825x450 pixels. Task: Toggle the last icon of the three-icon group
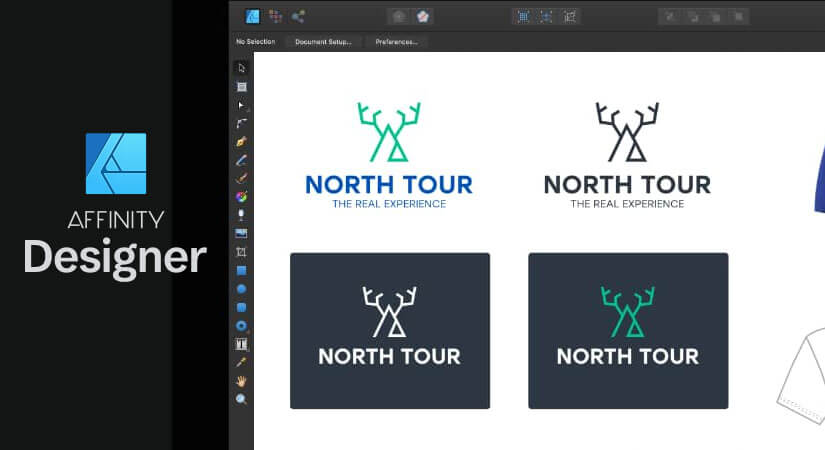tap(569, 17)
